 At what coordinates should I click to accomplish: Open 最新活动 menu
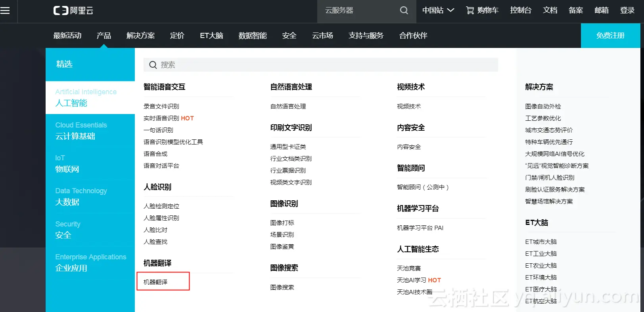67,36
